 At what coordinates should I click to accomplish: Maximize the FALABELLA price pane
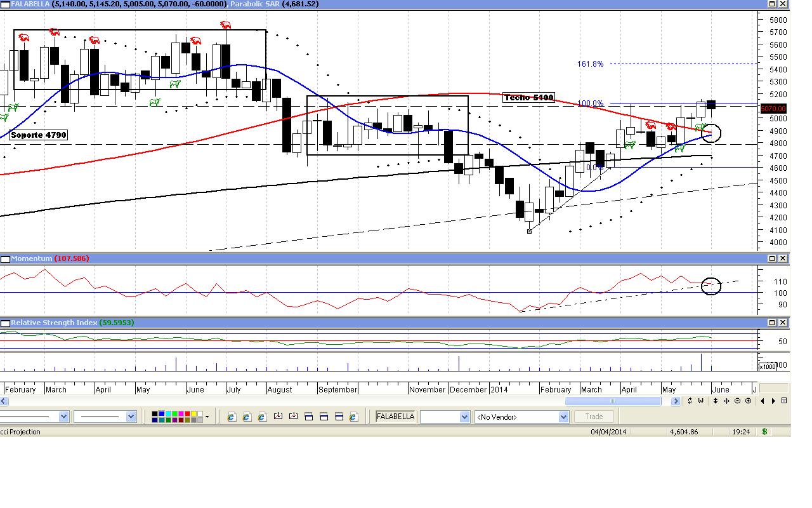[773, 4]
